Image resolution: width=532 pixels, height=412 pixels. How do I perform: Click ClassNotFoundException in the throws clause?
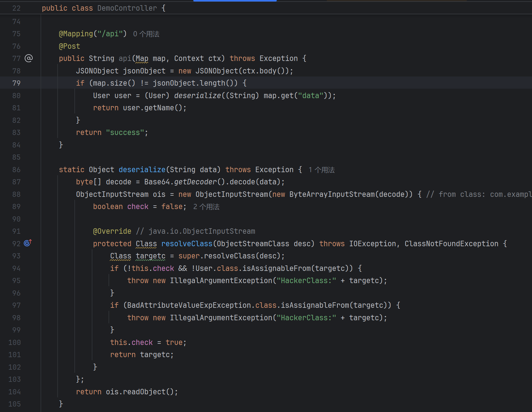point(452,244)
